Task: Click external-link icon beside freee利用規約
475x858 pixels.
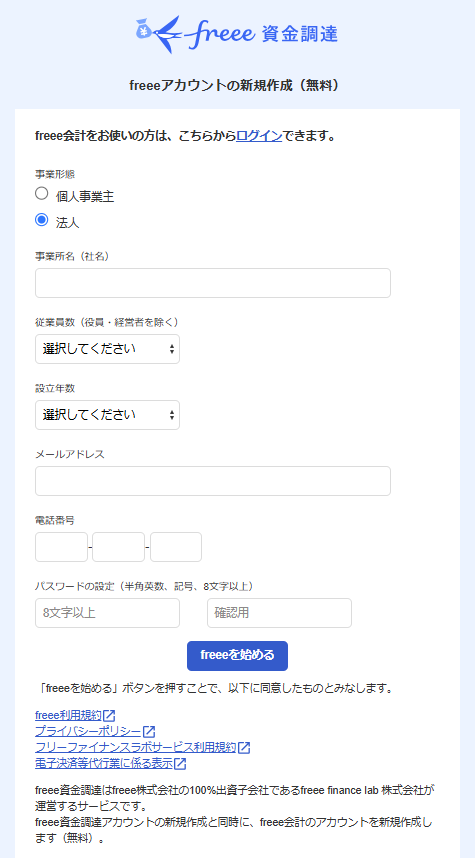Action: click(x=109, y=715)
